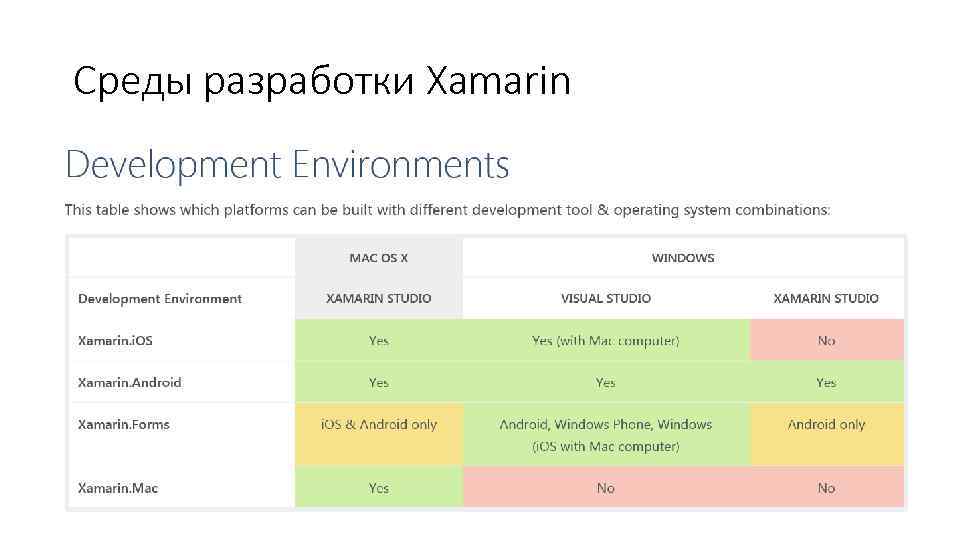Click the green "Yes" cell in Xamarin.Mac row
The image size is (960, 540).
(379, 488)
